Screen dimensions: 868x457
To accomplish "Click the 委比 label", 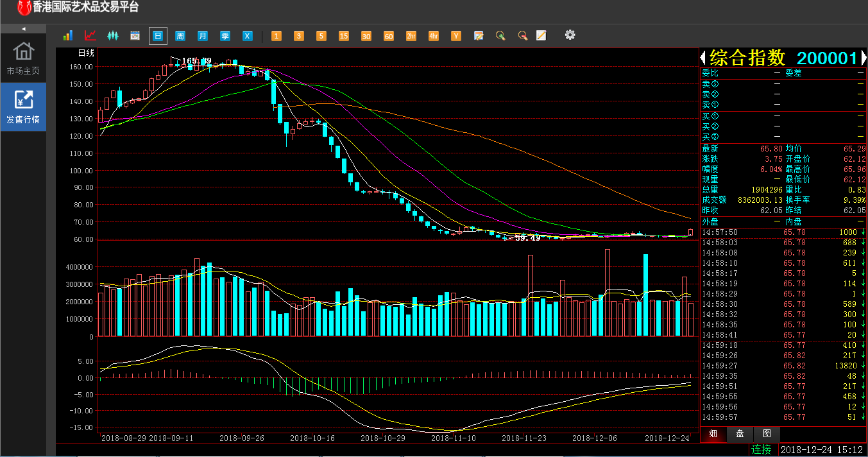I will tap(710, 73).
